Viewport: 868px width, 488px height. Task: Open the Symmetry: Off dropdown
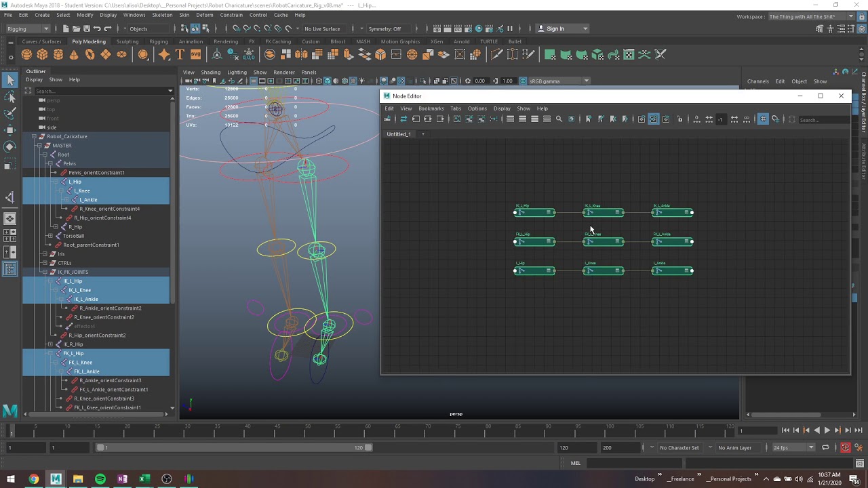point(389,28)
